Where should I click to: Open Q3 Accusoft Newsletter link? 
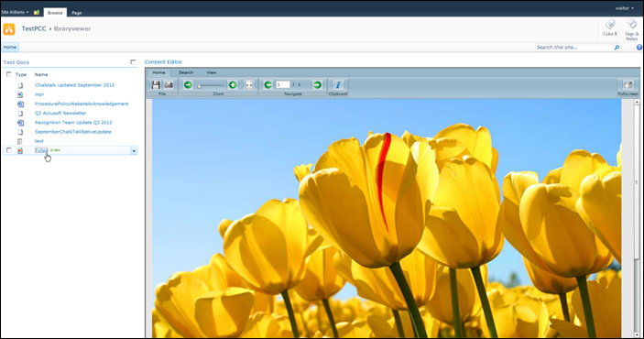[60, 113]
